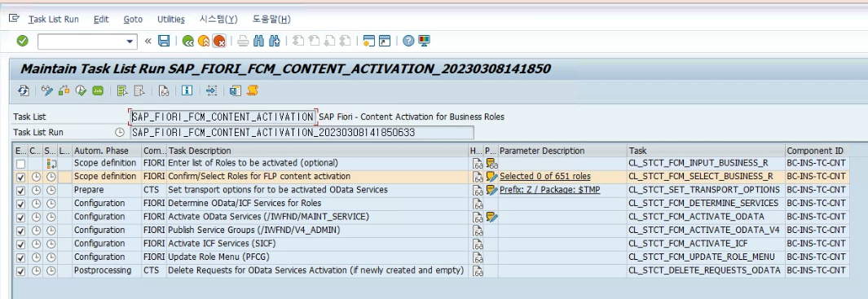The image size is (868, 299).
Task: Click the Find Next binoculars icon
Action: tap(274, 41)
